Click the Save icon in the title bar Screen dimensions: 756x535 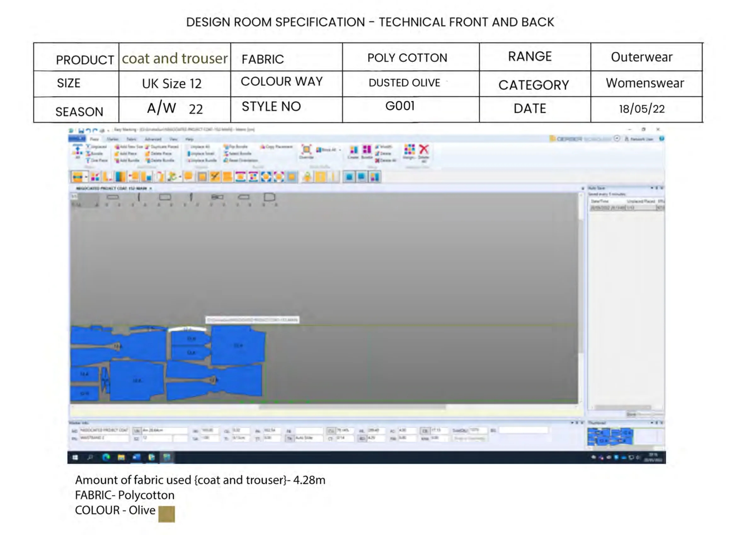(81, 131)
